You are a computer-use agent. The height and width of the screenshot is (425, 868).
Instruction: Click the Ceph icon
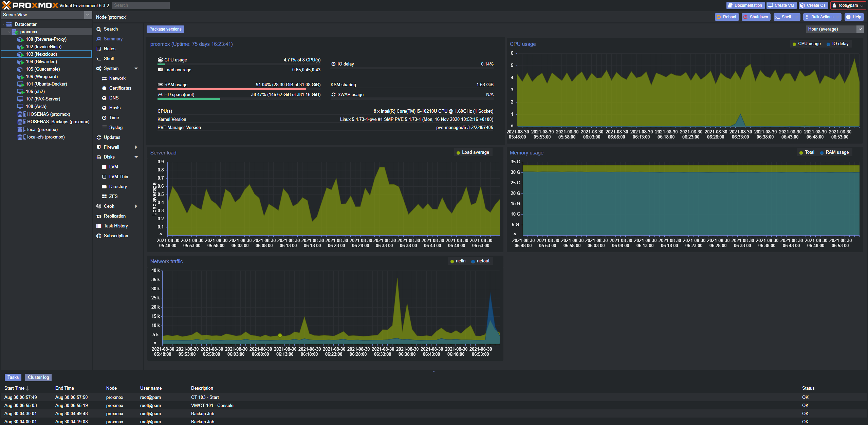pos(99,206)
